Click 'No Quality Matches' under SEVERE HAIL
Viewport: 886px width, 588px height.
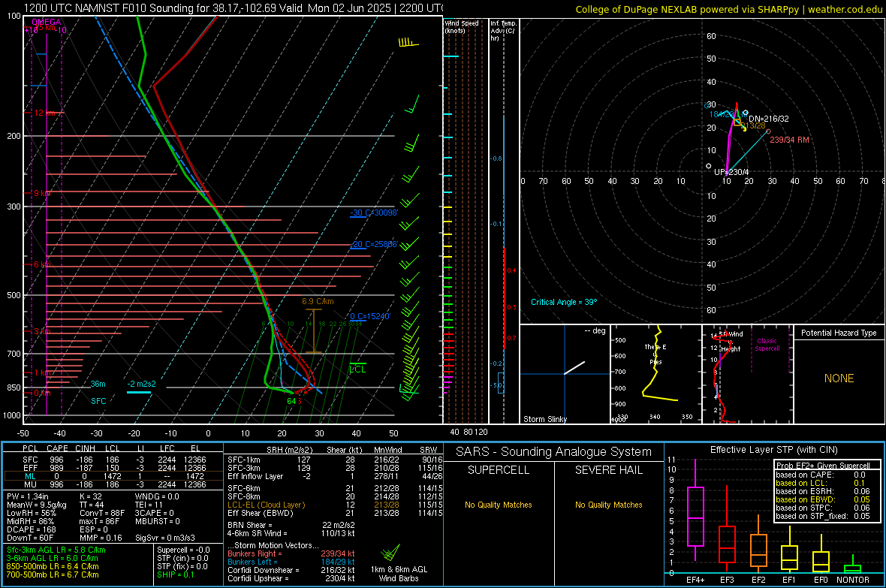coord(608,505)
